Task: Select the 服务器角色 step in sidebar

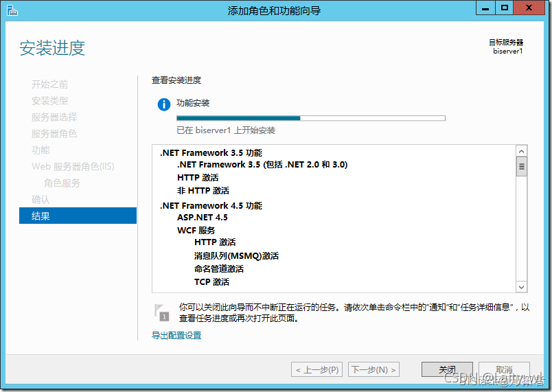Action: [x=54, y=134]
